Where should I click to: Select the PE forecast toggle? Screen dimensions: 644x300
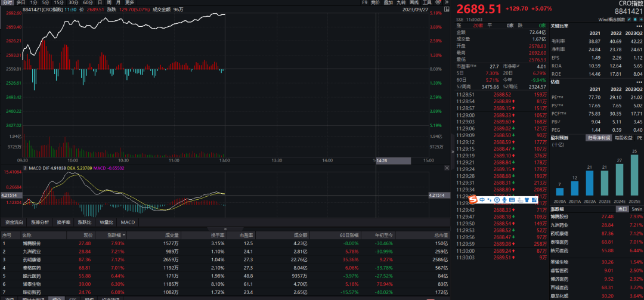[x=639, y=138]
